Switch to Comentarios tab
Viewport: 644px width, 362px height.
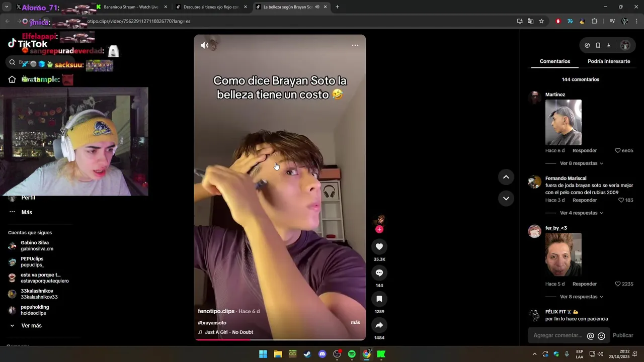(x=555, y=61)
